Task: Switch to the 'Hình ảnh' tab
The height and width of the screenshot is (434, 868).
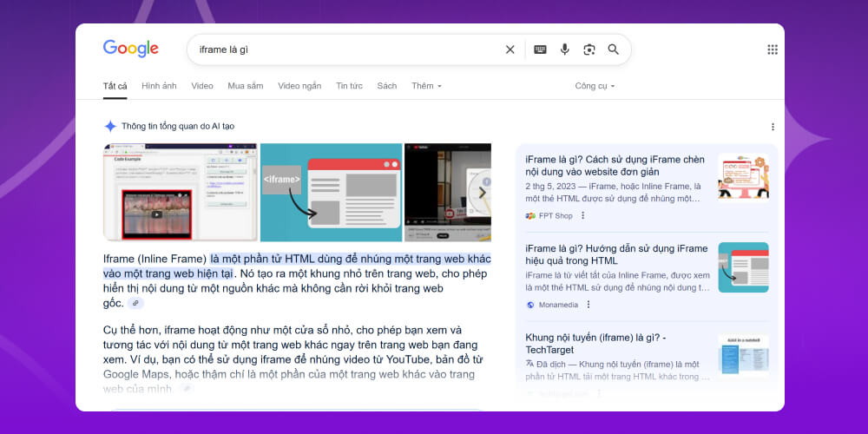Action: (x=159, y=86)
